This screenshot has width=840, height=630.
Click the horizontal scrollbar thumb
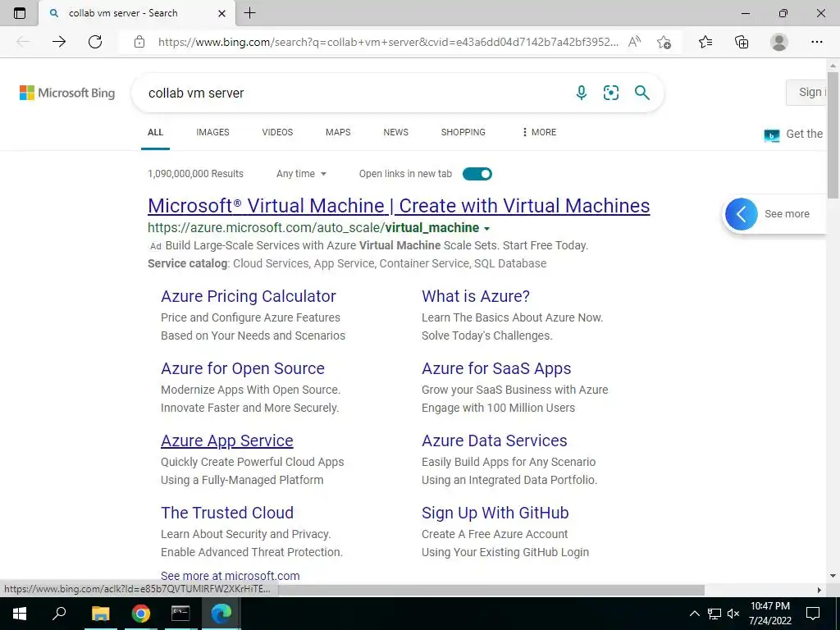click(491, 590)
